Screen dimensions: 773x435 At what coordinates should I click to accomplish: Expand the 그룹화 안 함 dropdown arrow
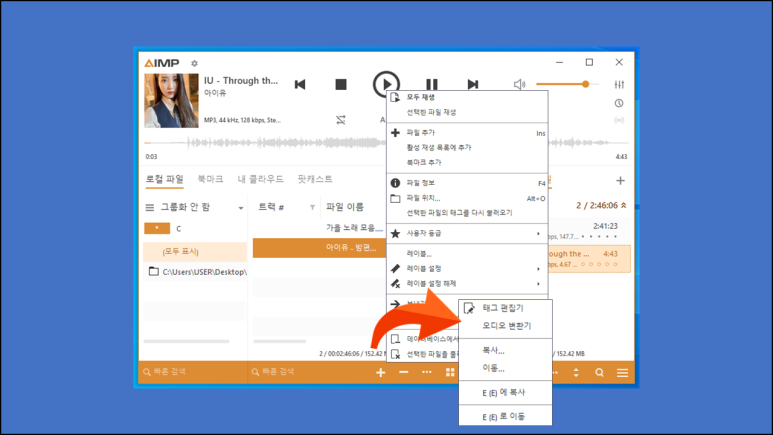pyautogui.click(x=241, y=208)
